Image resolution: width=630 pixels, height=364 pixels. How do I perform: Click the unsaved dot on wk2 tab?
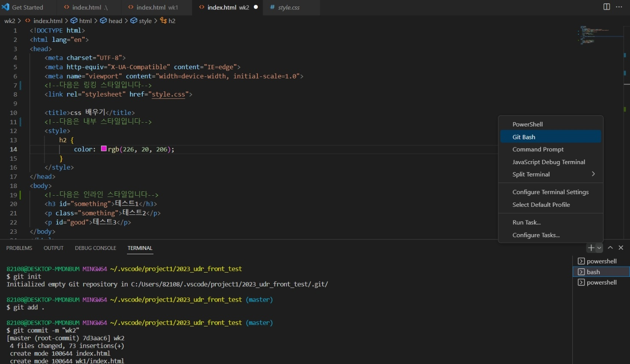click(256, 7)
